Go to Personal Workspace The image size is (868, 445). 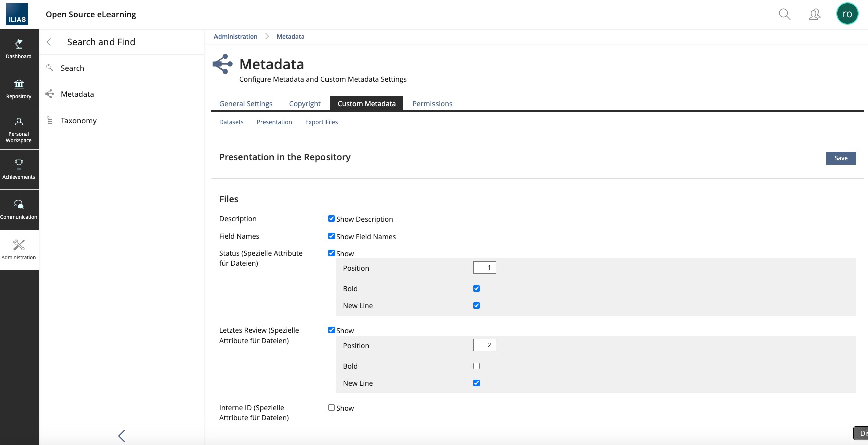point(19,130)
